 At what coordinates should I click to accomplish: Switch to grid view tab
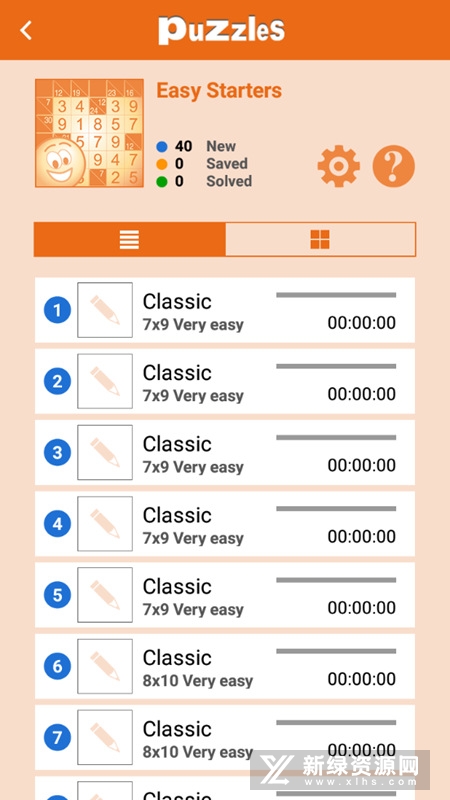(320, 239)
